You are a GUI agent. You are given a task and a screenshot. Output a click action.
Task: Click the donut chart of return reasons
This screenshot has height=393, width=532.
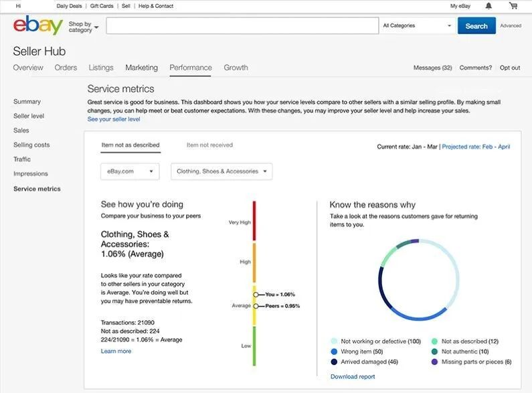click(418, 279)
